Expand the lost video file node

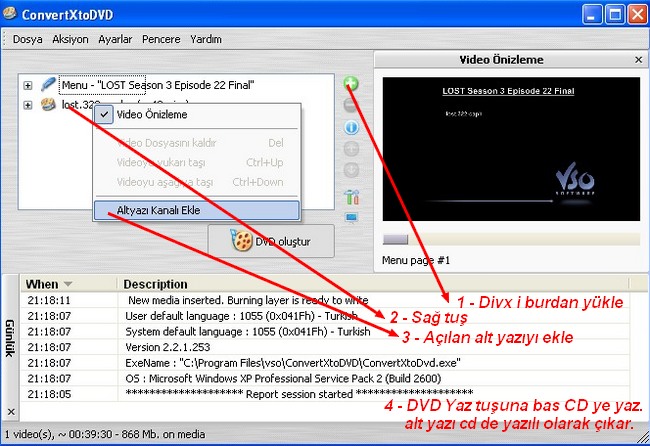pos(28,105)
